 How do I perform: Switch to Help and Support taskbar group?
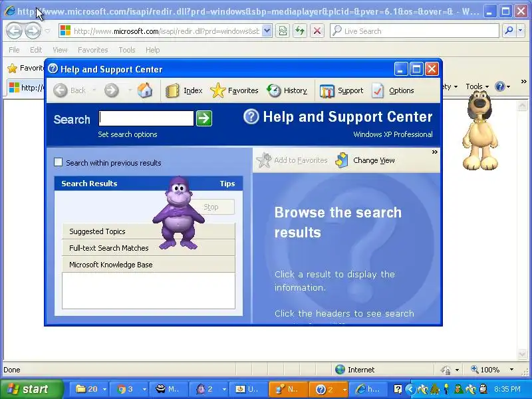pyautogui.click(x=328, y=389)
